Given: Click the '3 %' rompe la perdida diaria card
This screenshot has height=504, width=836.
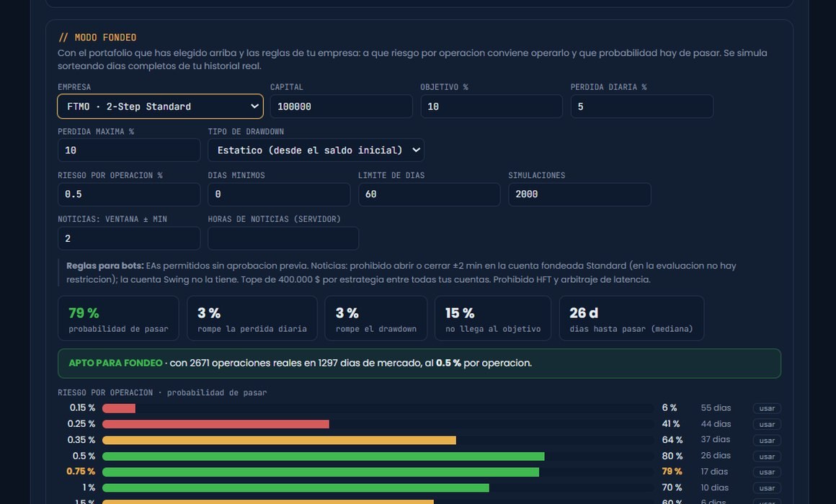Looking at the screenshot, I should tap(252, 318).
